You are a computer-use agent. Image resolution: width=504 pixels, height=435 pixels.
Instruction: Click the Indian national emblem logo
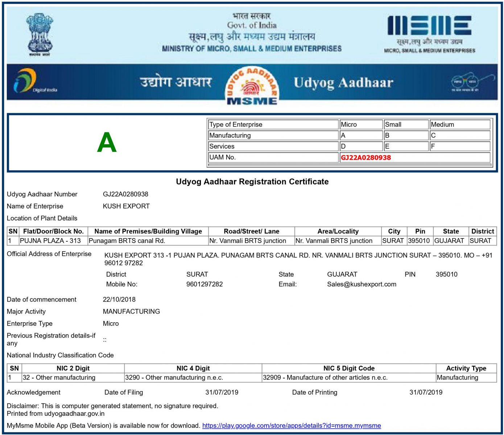coord(40,34)
